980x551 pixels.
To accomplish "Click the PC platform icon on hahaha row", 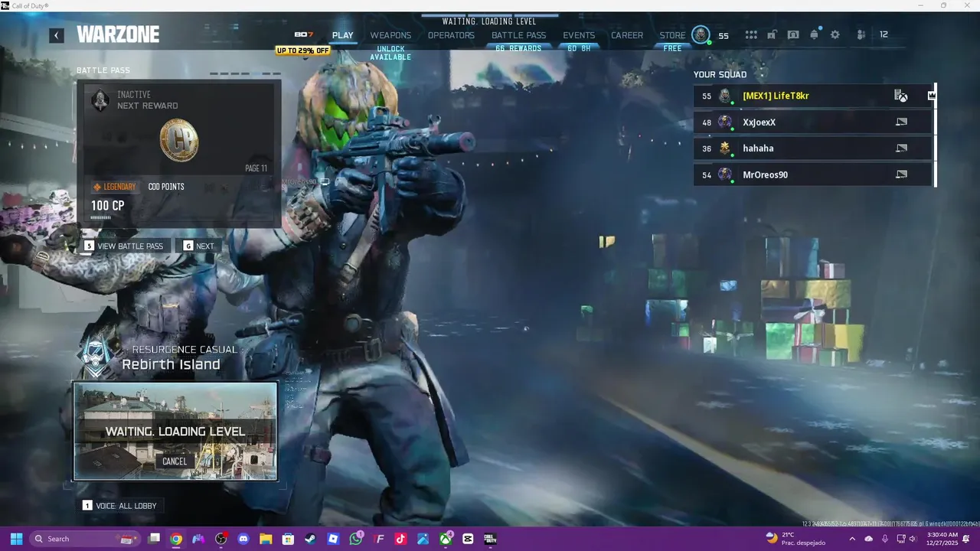I will pos(901,148).
